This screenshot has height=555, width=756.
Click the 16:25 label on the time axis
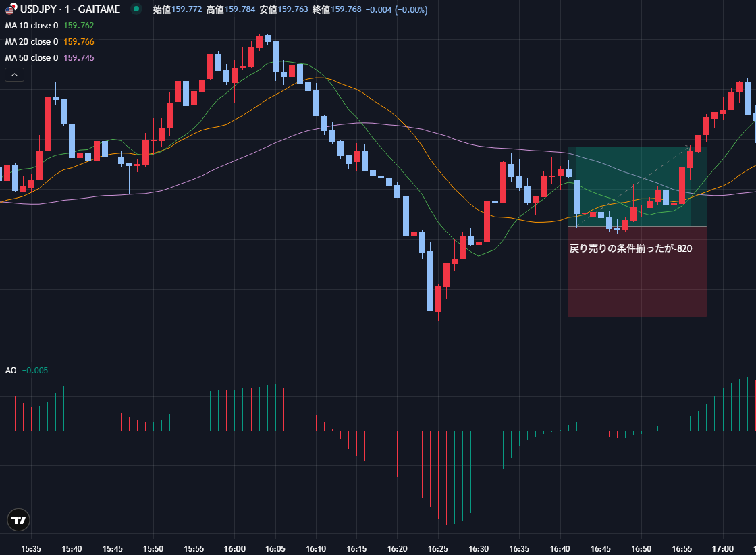click(438, 548)
